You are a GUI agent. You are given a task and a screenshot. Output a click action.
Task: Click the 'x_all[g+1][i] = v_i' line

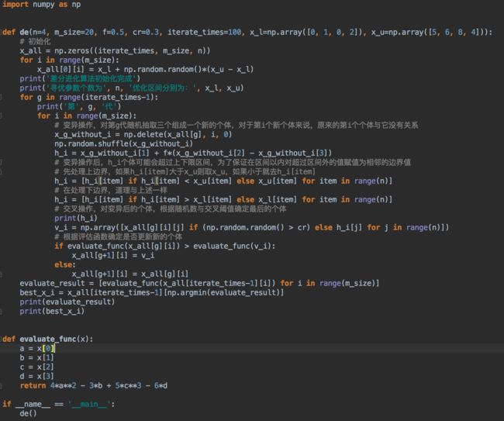pos(113,256)
